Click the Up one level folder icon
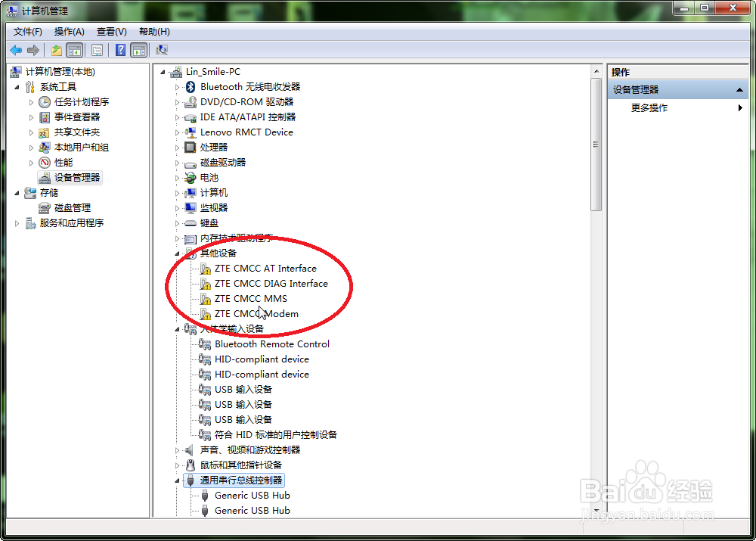 click(57, 50)
